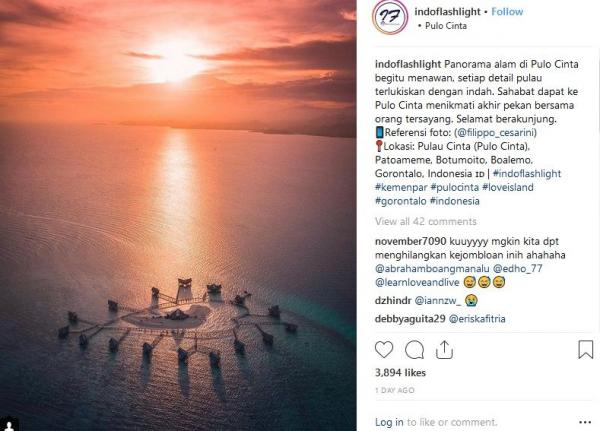Open the #gorontalo hashtag

(x=401, y=201)
